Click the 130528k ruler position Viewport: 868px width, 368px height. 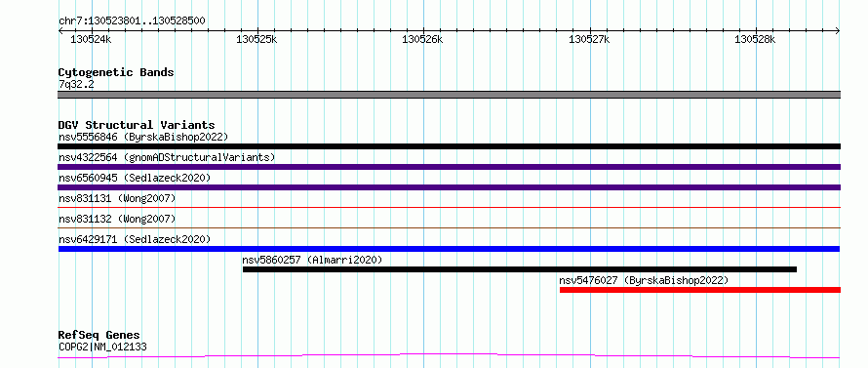pyautogui.click(x=756, y=39)
